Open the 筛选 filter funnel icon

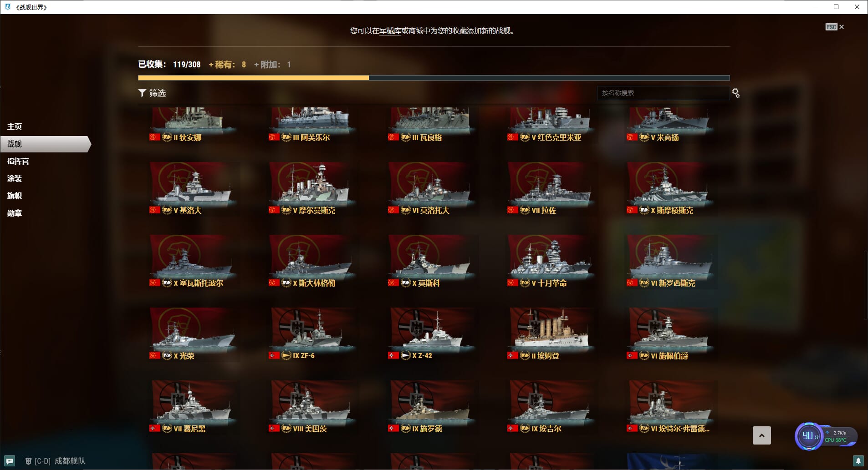pos(142,93)
